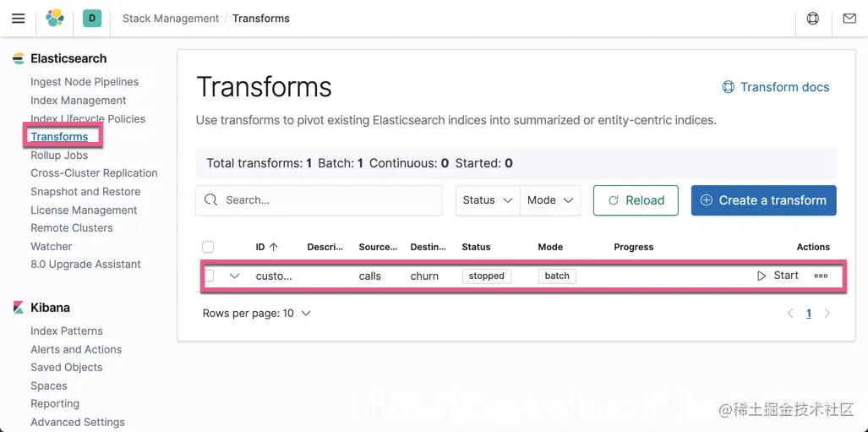The width and height of the screenshot is (868, 432).
Task: Focus the transforms Search field
Action: 330,200
